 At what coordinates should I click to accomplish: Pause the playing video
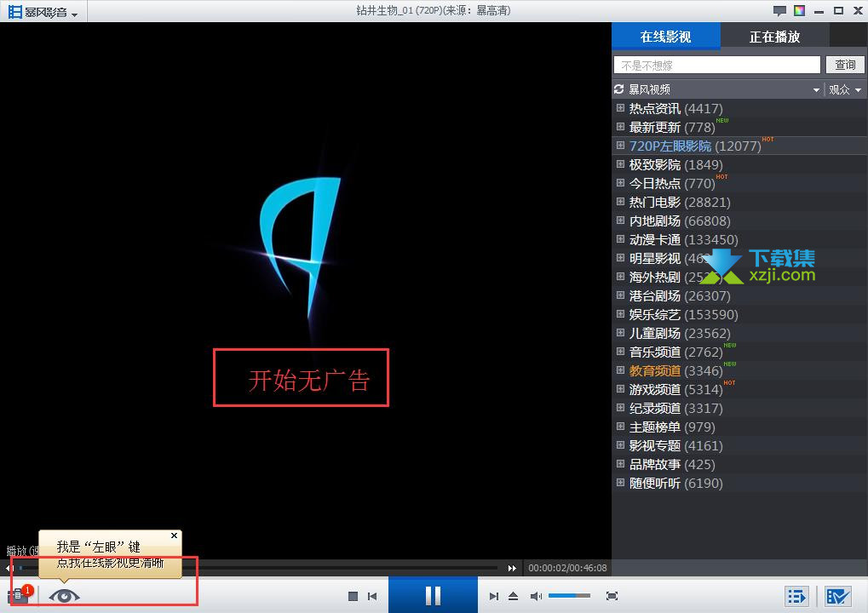433,595
